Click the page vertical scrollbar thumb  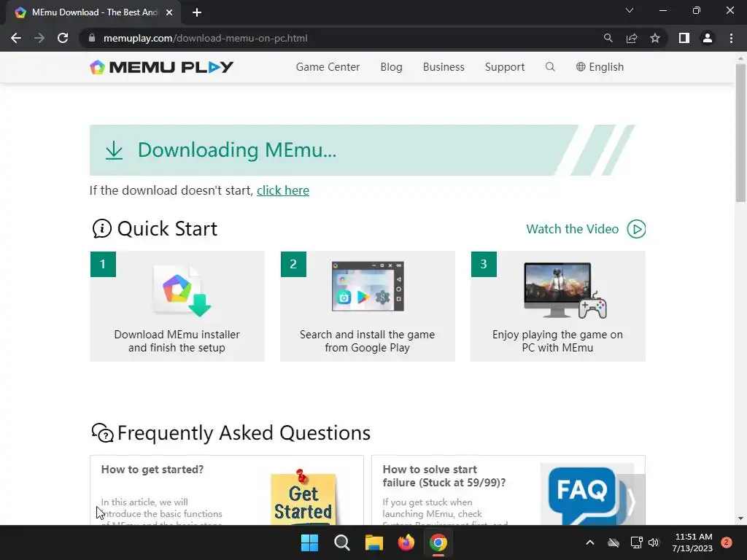pyautogui.click(x=740, y=133)
